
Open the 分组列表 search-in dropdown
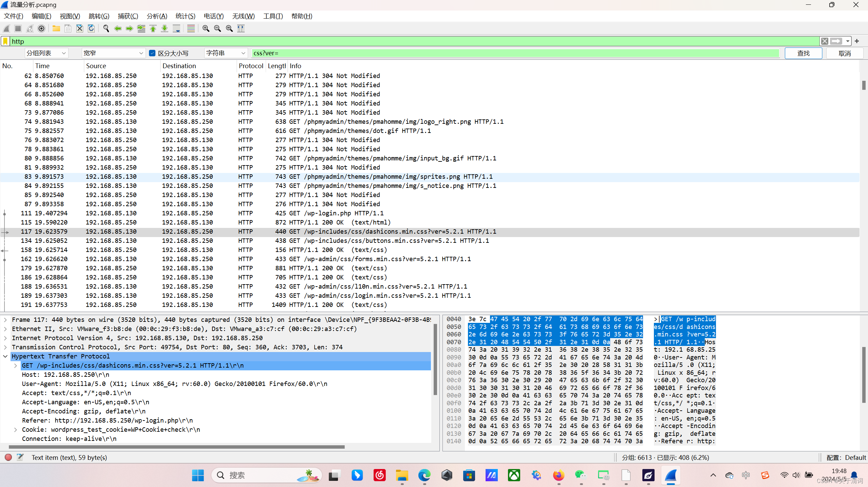click(46, 53)
